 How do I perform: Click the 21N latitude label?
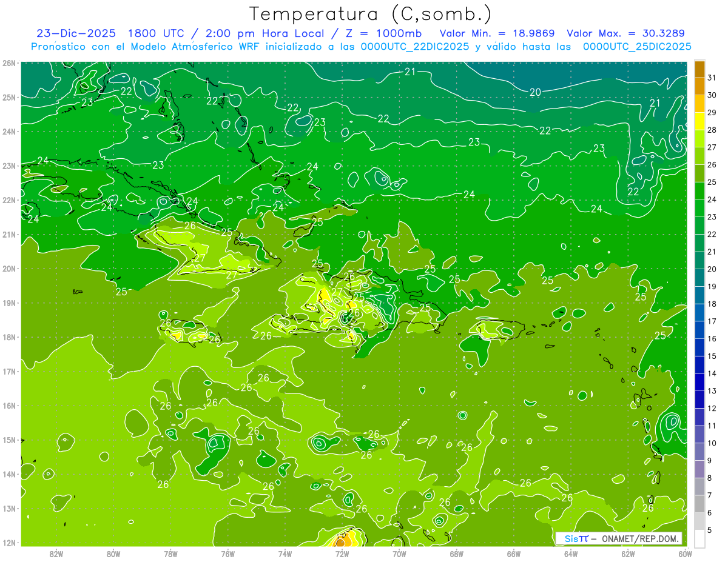(8, 234)
